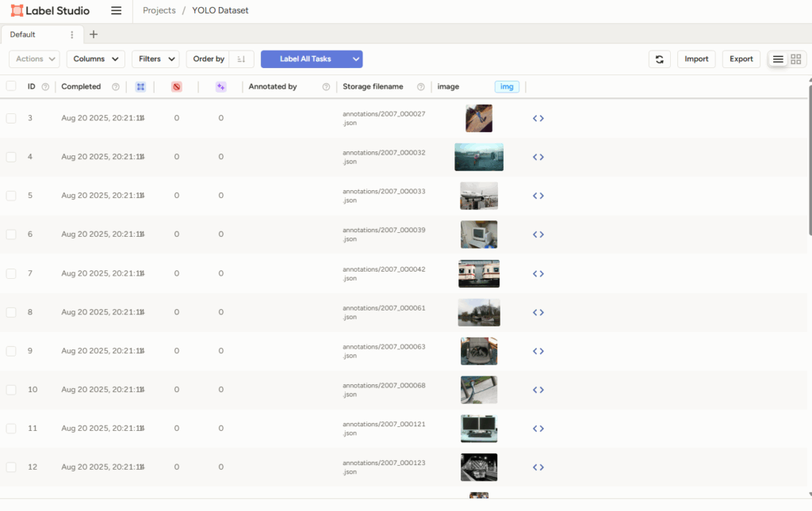Screen dimensions: 812x511
Task: Check the box for task 5
Action: tap(11, 196)
